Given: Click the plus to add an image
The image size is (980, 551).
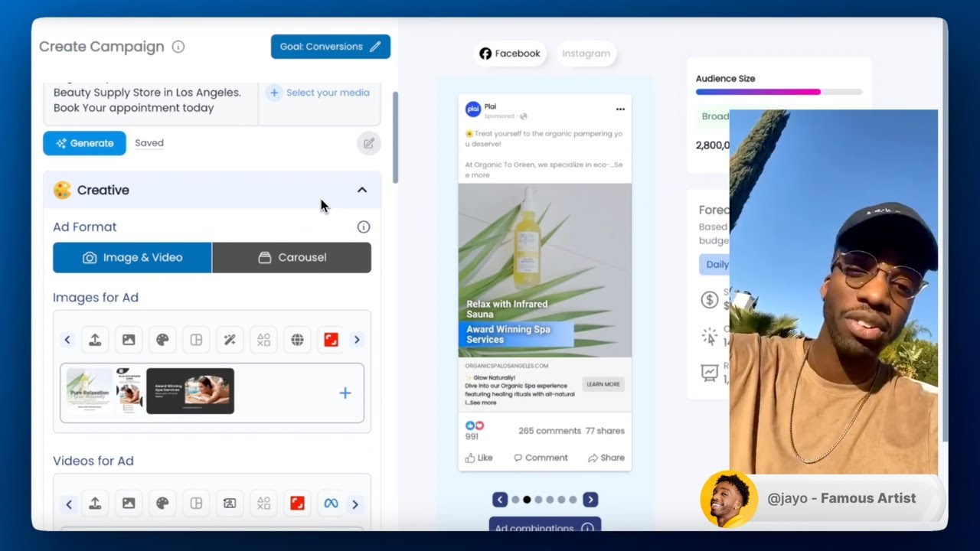Looking at the screenshot, I should point(345,393).
